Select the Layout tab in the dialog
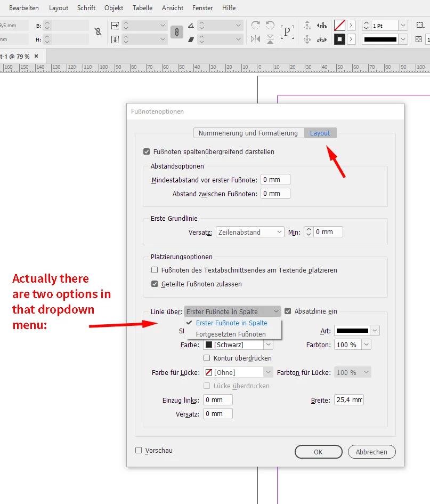This screenshot has height=504, width=430. click(x=320, y=133)
